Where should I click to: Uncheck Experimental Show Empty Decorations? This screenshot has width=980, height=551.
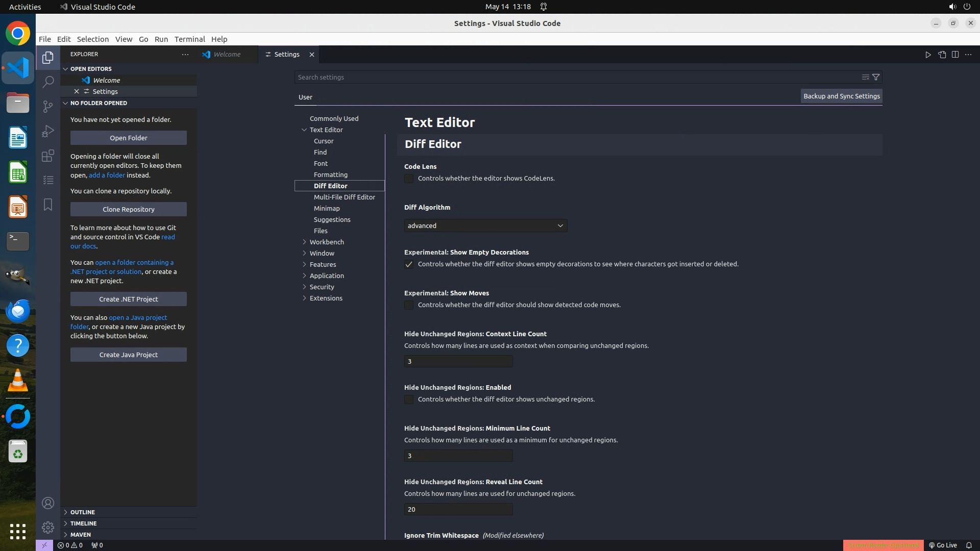(409, 264)
